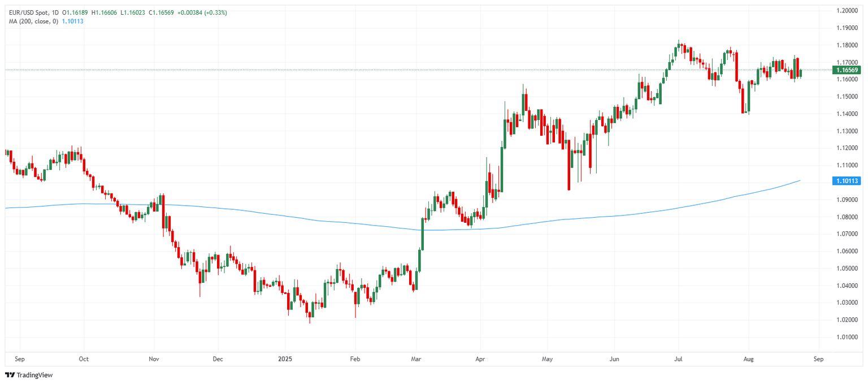Screen dimensions: 868x384
Task: Click the Sep label on the time axis
Action: click(x=20, y=359)
